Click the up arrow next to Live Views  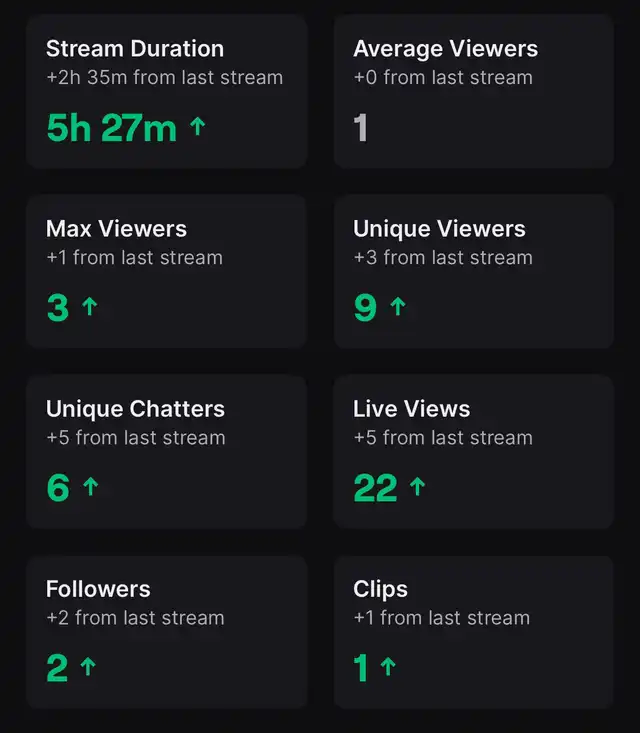417,487
